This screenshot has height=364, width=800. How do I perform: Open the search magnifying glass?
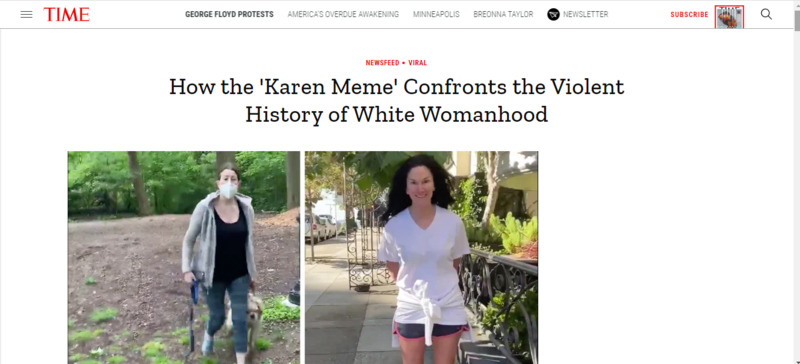pos(766,14)
